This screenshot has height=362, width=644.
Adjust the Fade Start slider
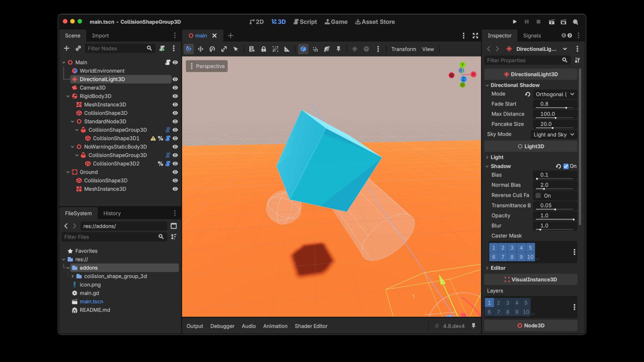(555, 104)
